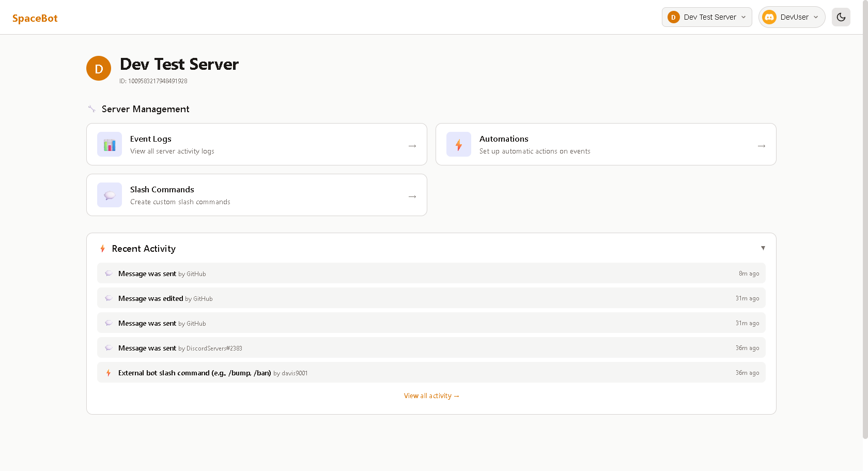
Task: Click the Recent Activity lightning icon
Action: 102,249
